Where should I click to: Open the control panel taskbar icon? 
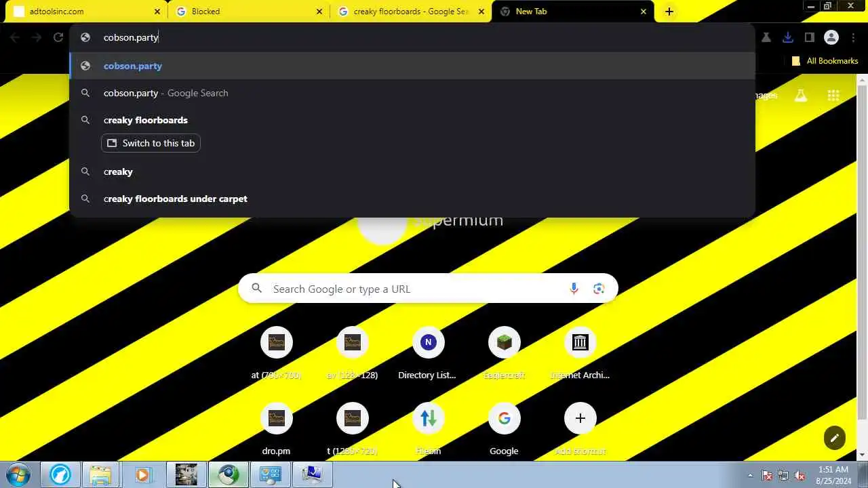270,474
